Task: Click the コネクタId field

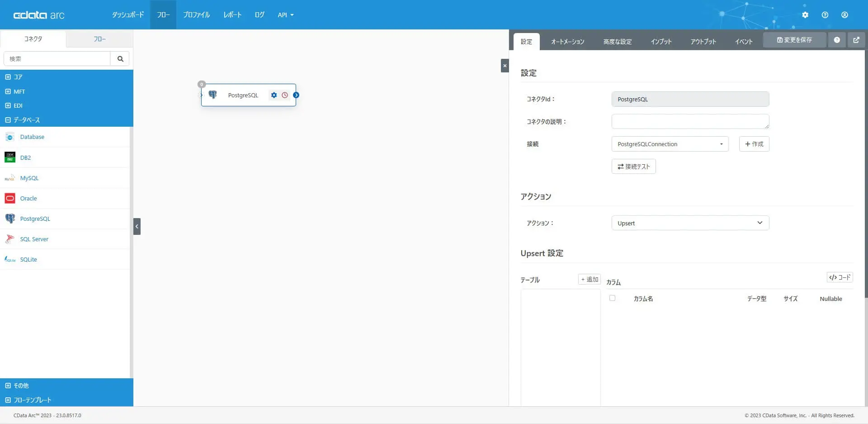Action: 690,99
